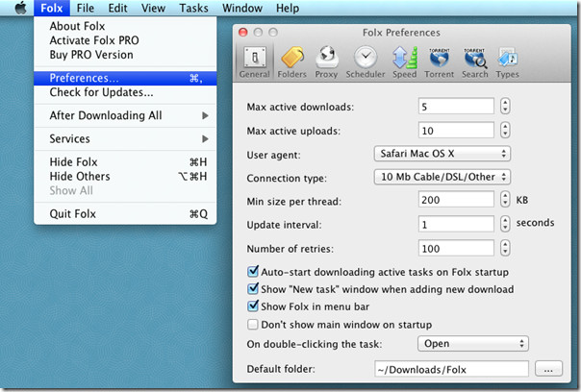Open the double-clicking task action dropdown
The image size is (581, 392).
coord(473,344)
